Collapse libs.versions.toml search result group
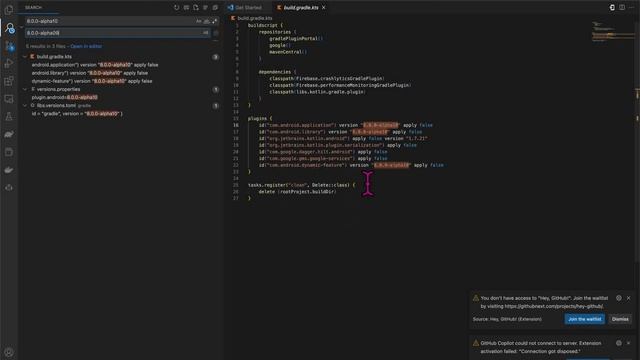The height and width of the screenshot is (360, 640). coord(25,106)
